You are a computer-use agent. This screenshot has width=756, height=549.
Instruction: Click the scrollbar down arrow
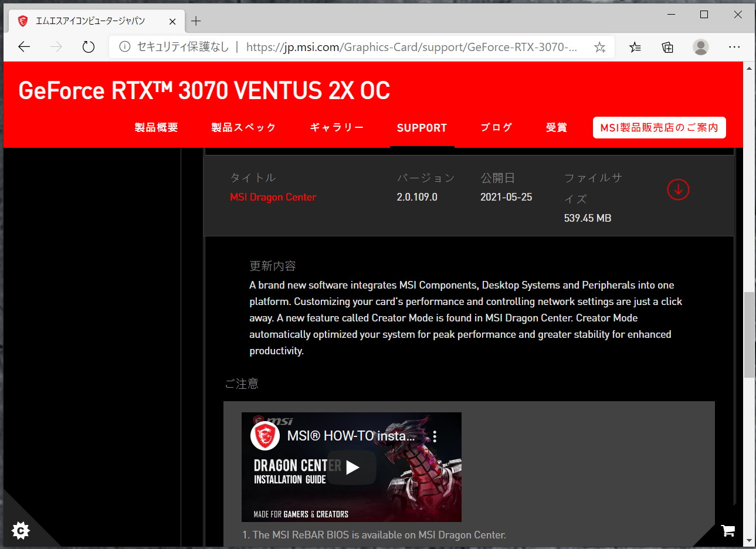(x=749, y=540)
